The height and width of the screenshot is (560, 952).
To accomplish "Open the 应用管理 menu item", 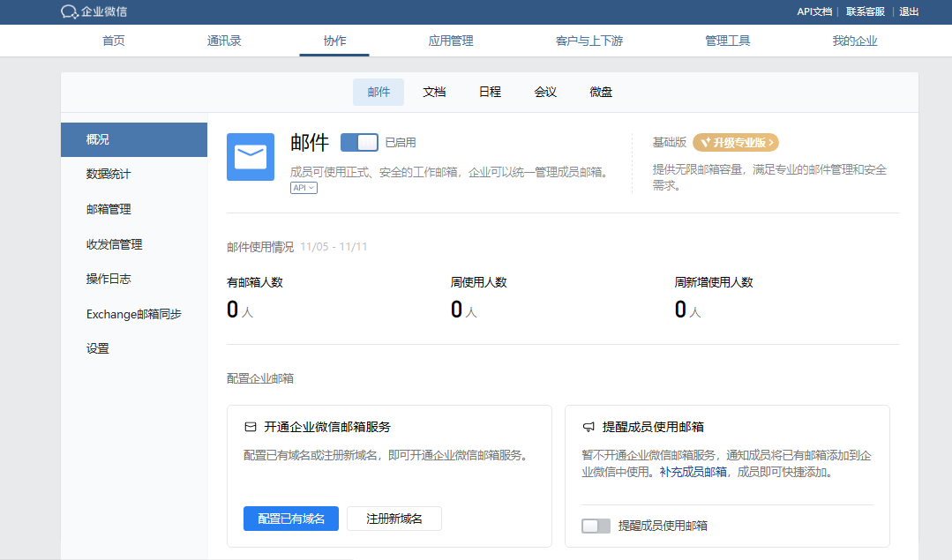I will 450,40.
